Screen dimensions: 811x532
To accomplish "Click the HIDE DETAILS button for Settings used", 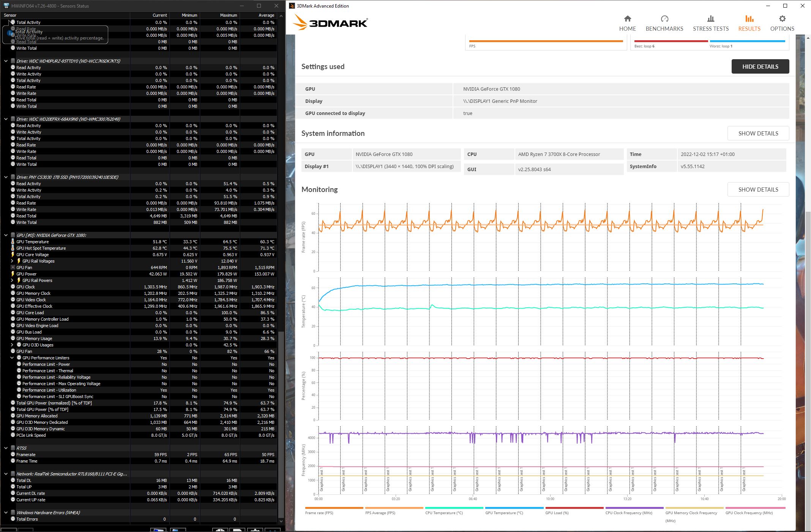I will tap(760, 66).
